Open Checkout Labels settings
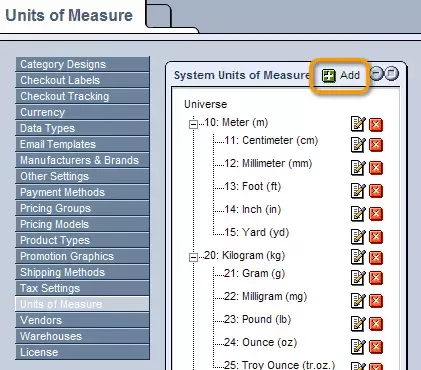 pyautogui.click(x=82, y=80)
